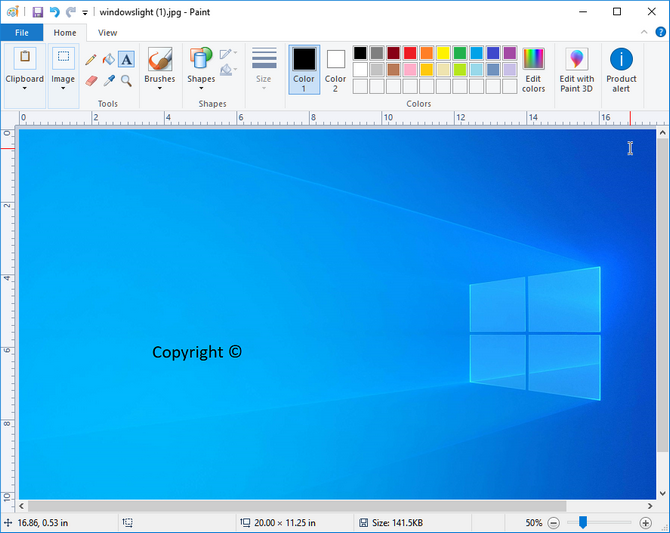The height and width of the screenshot is (533, 670).
Task: Activate the Text tool
Action: tap(126, 59)
